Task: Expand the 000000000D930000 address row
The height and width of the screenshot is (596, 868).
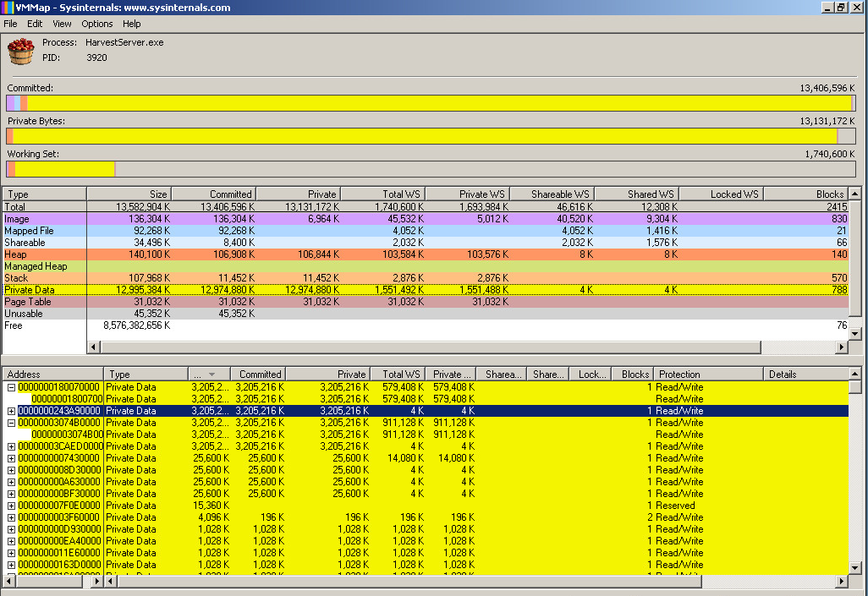Action: (11, 529)
